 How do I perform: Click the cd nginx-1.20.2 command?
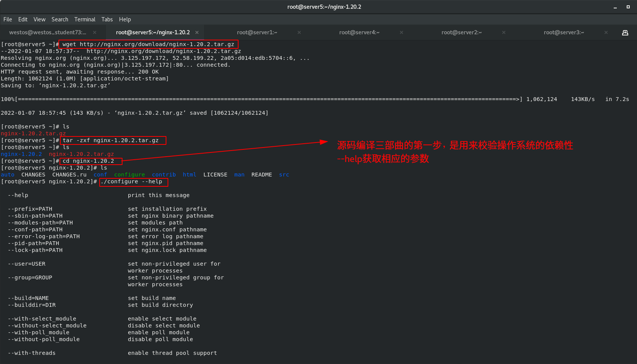coord(88,161)
